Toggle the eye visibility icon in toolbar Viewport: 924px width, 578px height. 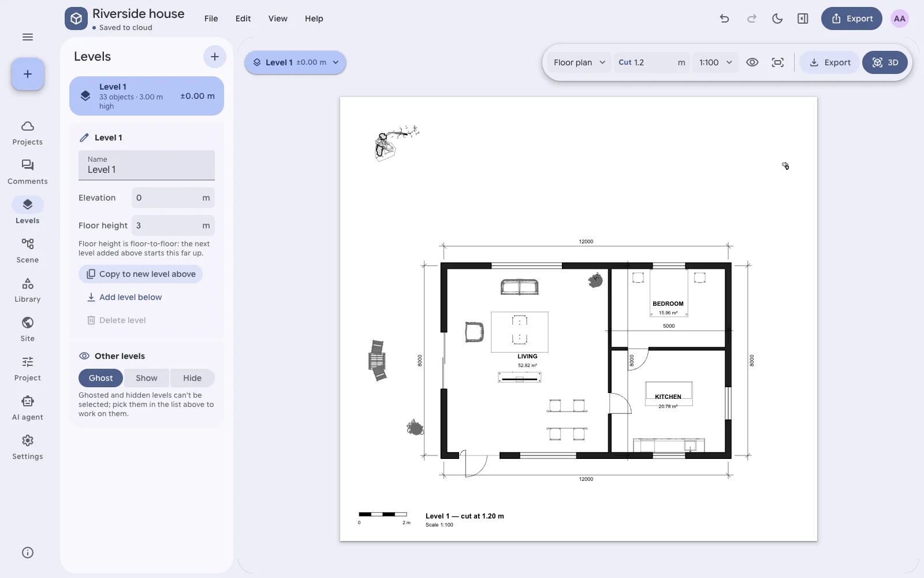tap(752, 62)
